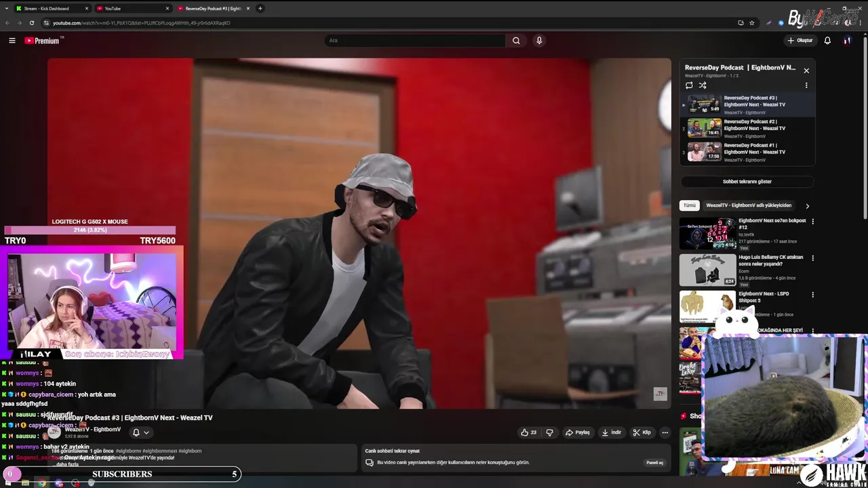Click the Paylaş share button
The width and height of the screenshot is (868, 488).
coord(578,432)
